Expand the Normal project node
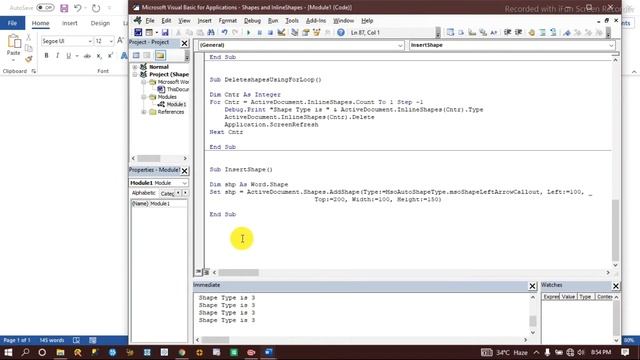Screen dimensions: 640x360 pos(135,67)
